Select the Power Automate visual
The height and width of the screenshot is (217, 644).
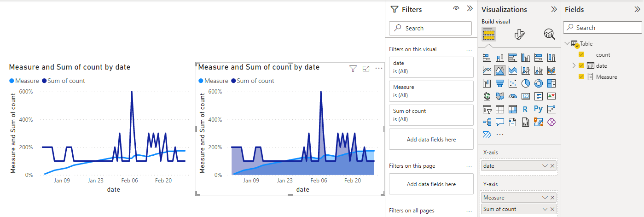click(487, 135)
